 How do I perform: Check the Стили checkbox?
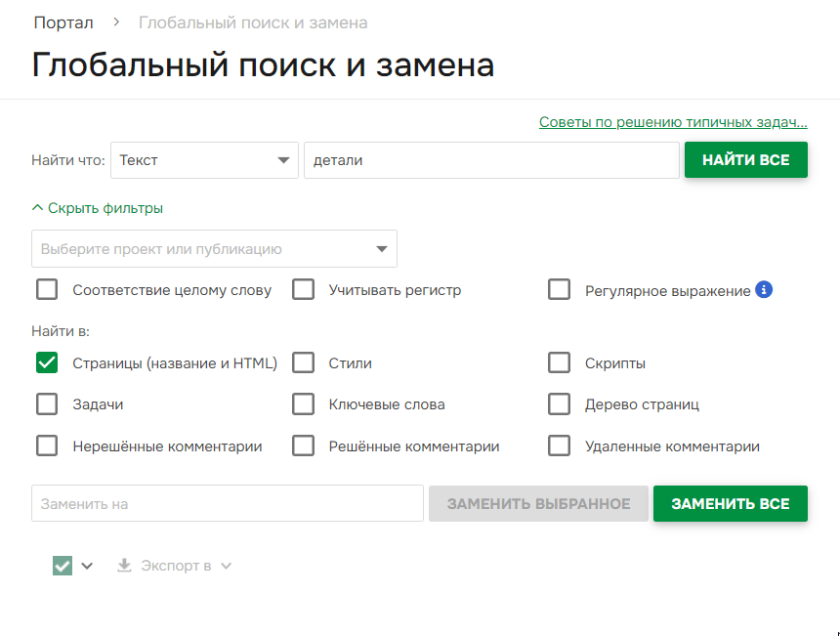tap(303, 362)
